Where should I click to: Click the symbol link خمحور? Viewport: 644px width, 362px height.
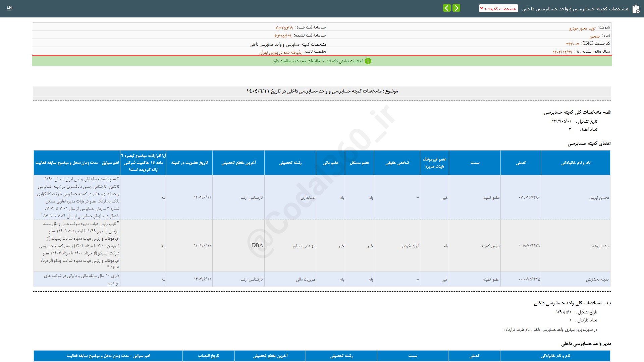tap(595, 36)
